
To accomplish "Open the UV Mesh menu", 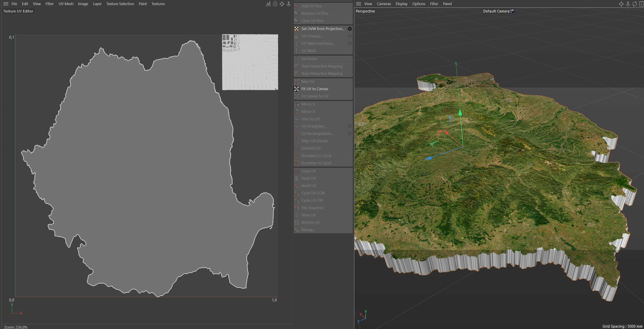I will coord(66,4).
